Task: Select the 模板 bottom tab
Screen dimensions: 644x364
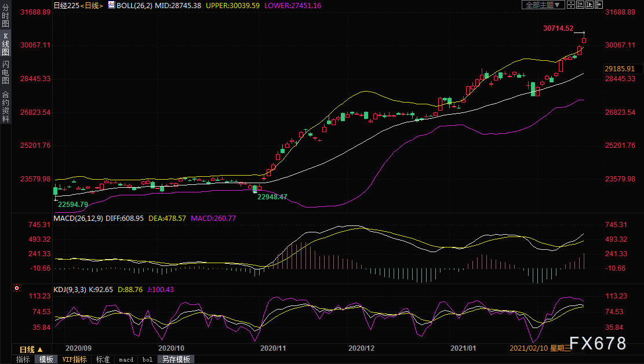Action: (x=46, y=359)
